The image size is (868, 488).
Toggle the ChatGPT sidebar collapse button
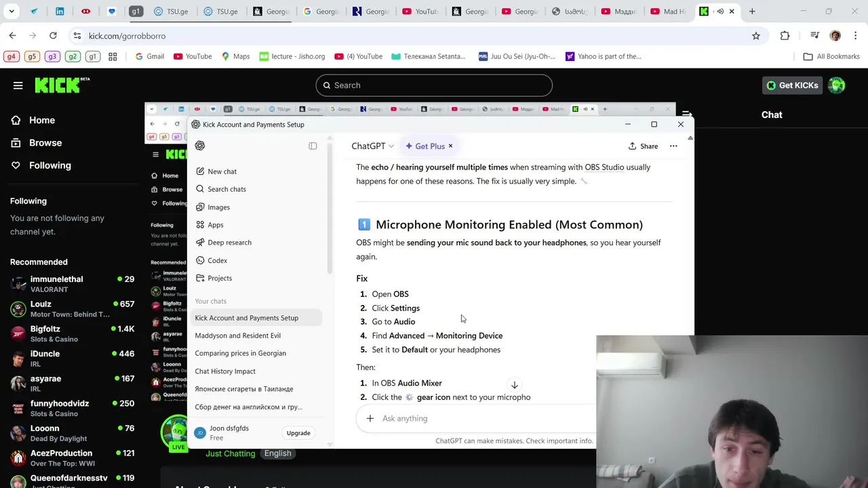[313, 146]
